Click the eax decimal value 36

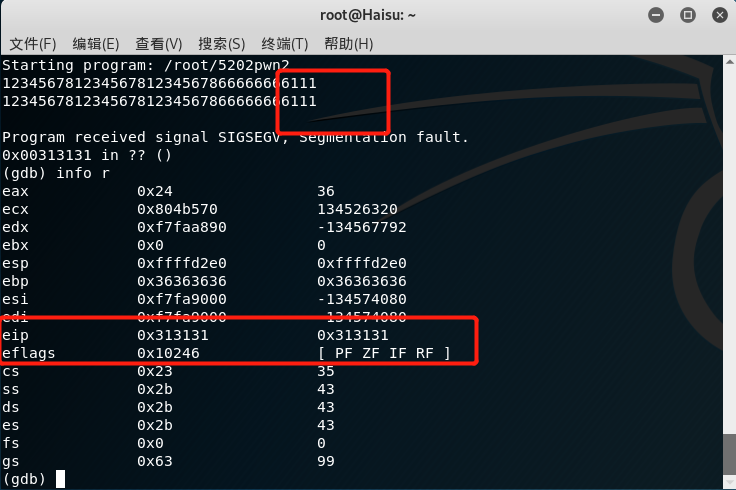326,191
